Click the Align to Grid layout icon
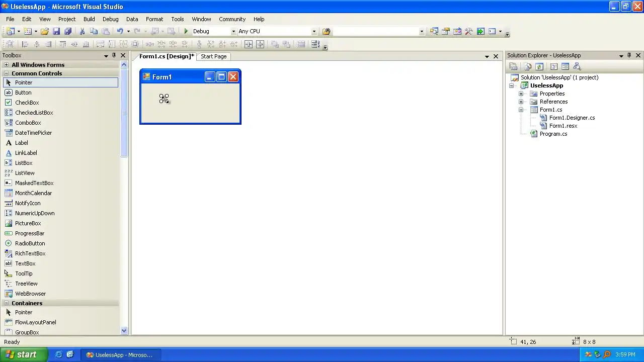 pos(10,44)
